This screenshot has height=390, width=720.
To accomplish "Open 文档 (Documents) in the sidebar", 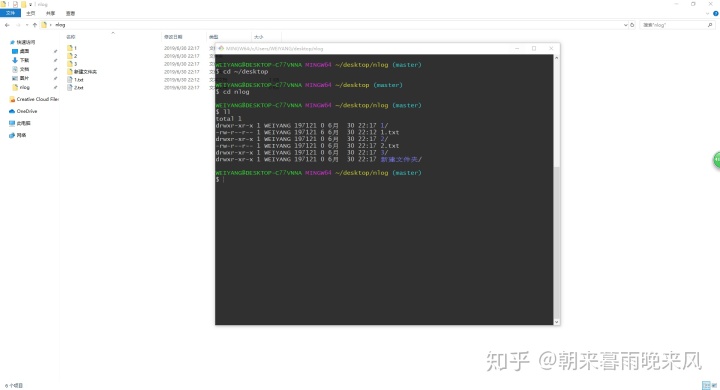I will [x=21, y=69].
